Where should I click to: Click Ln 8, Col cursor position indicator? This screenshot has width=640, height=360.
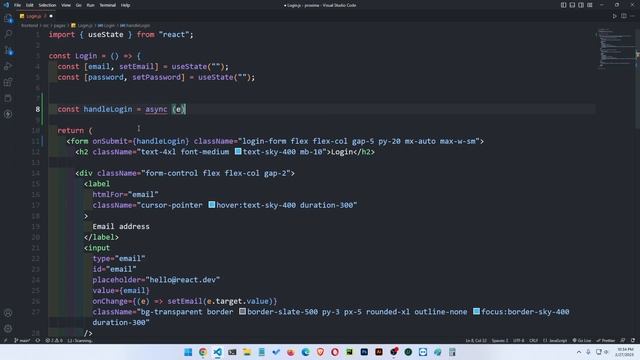[x=476, y=340]
